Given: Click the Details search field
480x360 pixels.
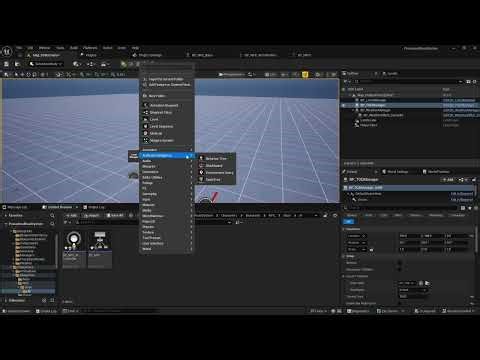Looking at the screenshot, I should pyautogui.click(x=402, y=208).
